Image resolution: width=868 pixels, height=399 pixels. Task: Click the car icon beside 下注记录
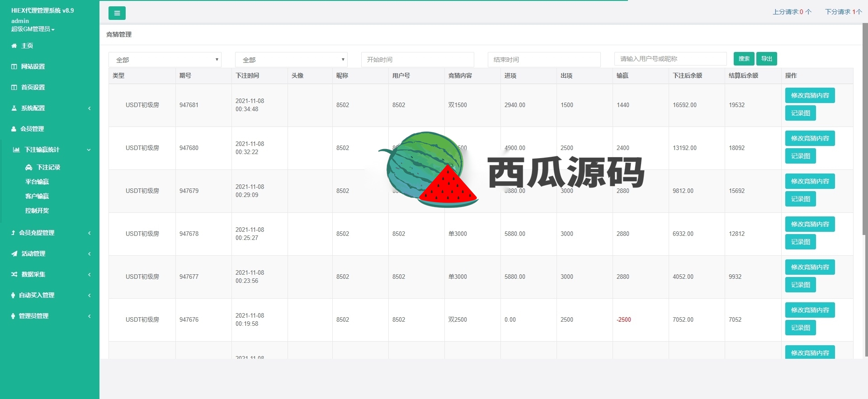click(29, 167)
